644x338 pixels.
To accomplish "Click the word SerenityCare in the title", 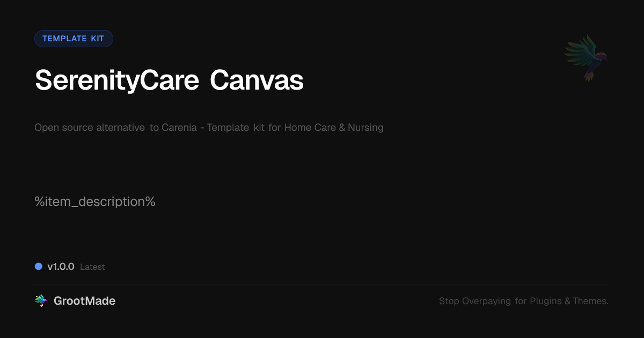I will [116, 81].
